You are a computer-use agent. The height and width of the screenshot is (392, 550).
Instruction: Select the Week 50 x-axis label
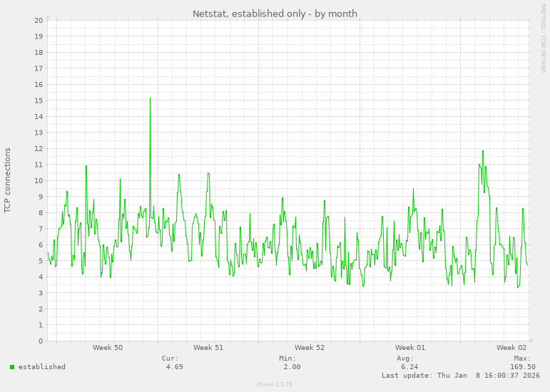[x=108, y=348]
